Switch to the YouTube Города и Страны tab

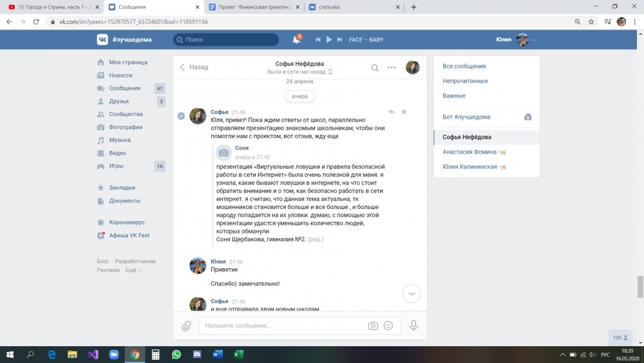tap(53, 7)
